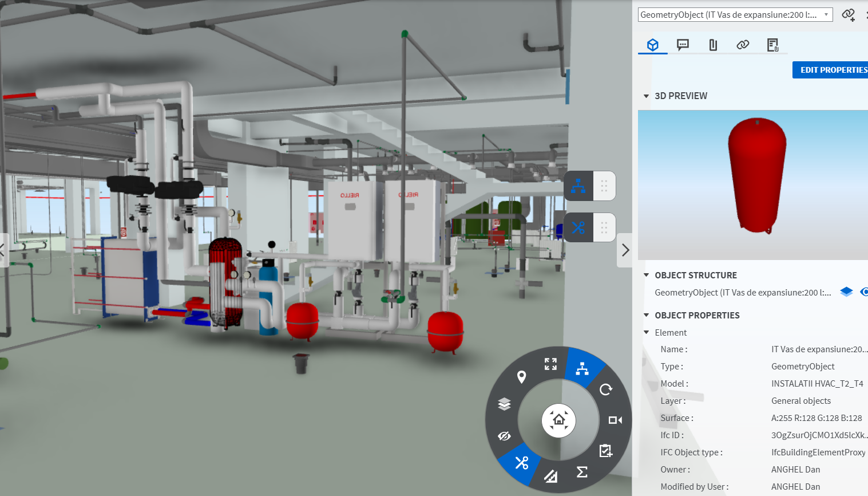Click the red expansion vessel 3D preview
The height and width of the screenshot is (496, 868).
tap(756, 175)
